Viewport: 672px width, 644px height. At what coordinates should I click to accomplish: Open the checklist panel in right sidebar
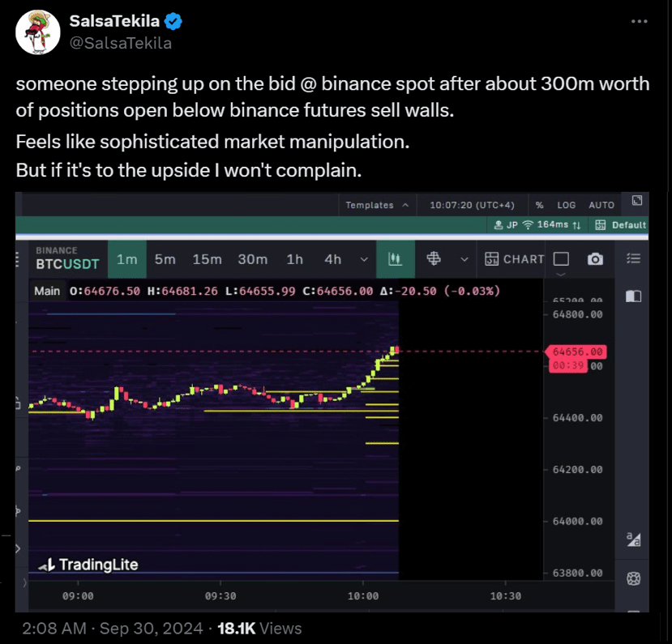point(634,259)
